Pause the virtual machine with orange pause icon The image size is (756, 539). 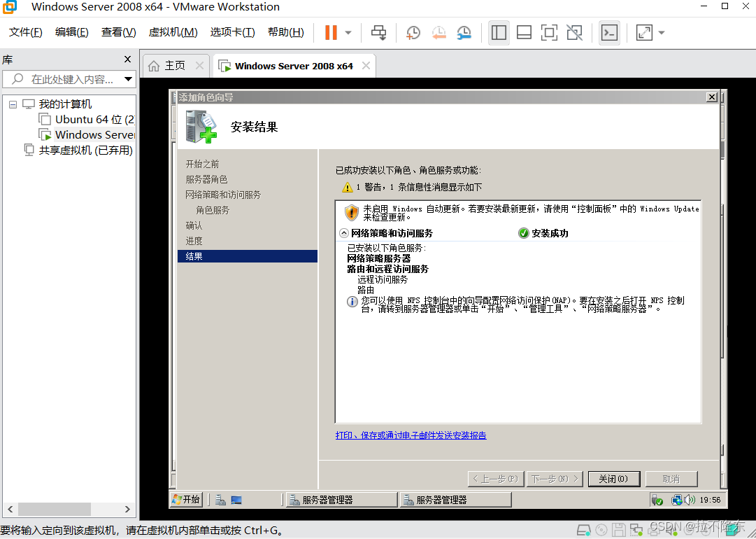click(331, 32)
